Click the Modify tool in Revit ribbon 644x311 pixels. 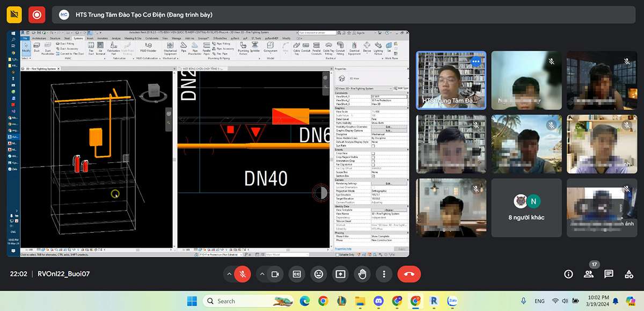point(26,50)
